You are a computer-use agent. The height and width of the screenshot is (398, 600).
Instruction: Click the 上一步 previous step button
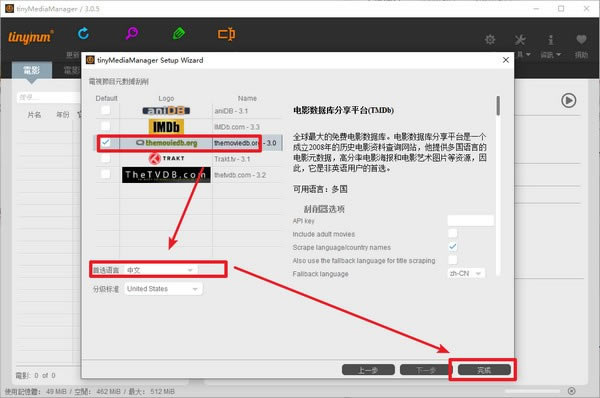click(x=368, y=370)
